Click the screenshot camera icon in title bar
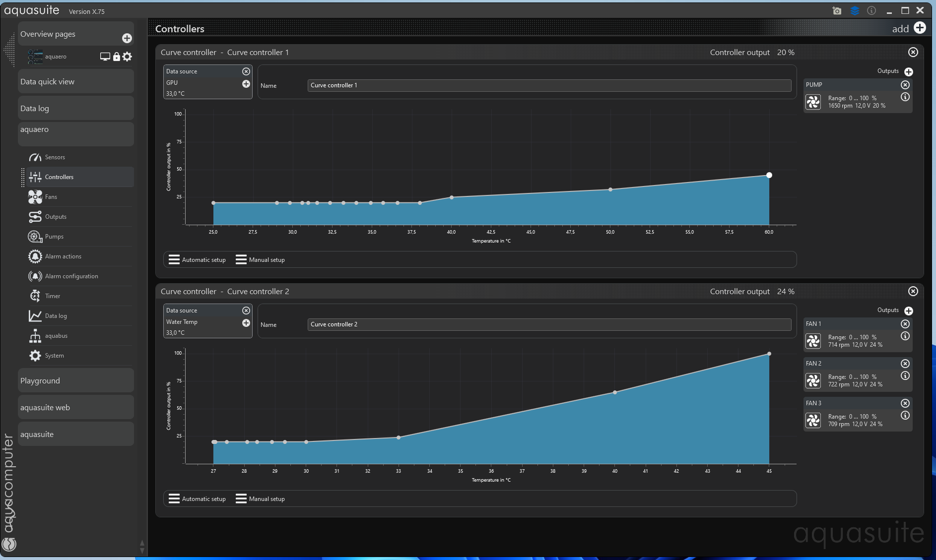 point(837,10)
